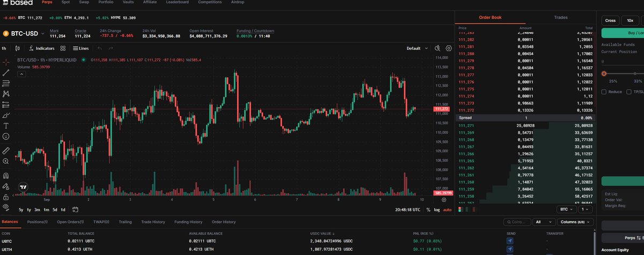
Task: Toggle log scale on chart
Action: (437, 209)
